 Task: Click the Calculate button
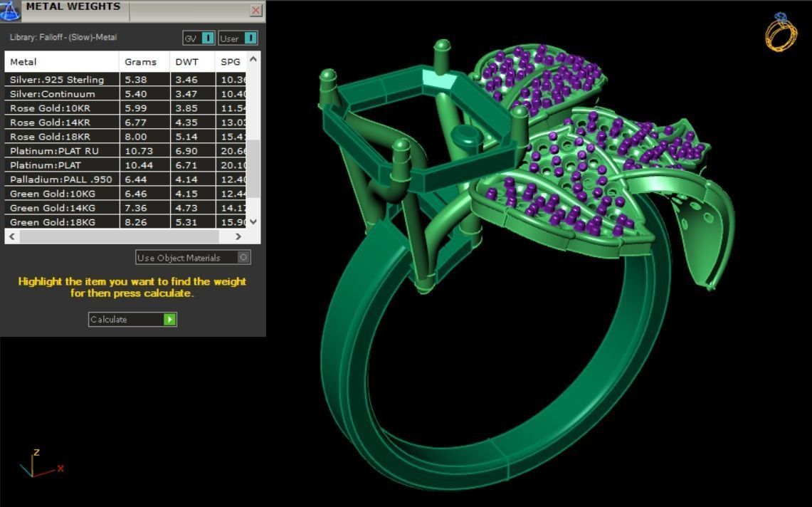pyautogui.click(x=132, y=319)
